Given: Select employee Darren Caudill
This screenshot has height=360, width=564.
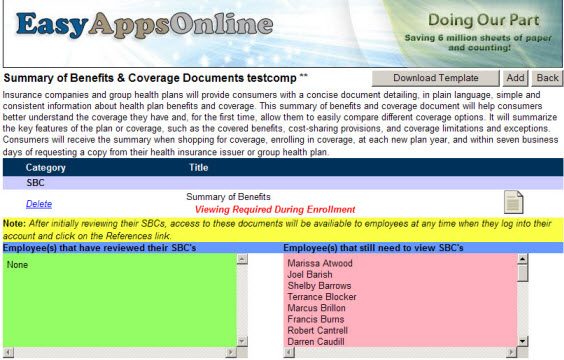Looking at the screenshot, I should pos(315,341).
